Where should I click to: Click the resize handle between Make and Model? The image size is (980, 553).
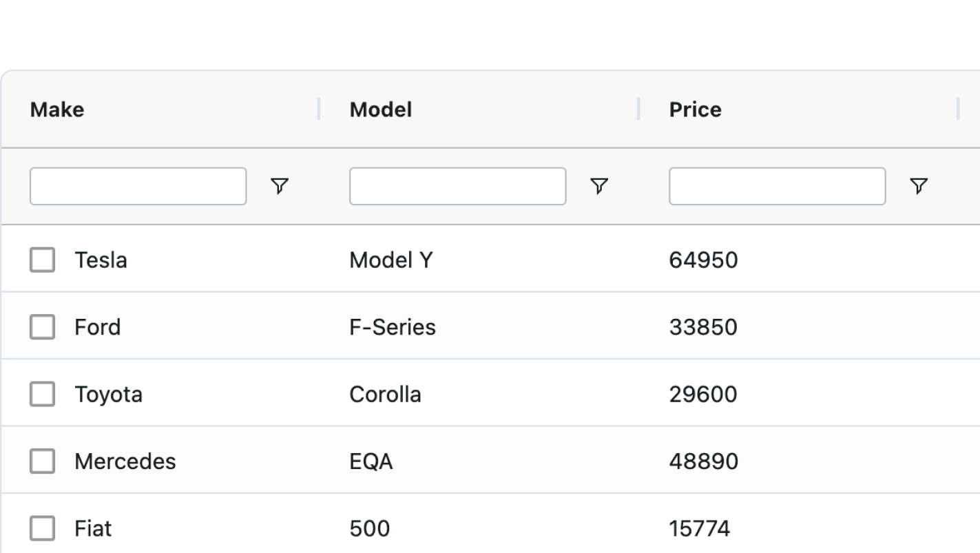(319, 109)
